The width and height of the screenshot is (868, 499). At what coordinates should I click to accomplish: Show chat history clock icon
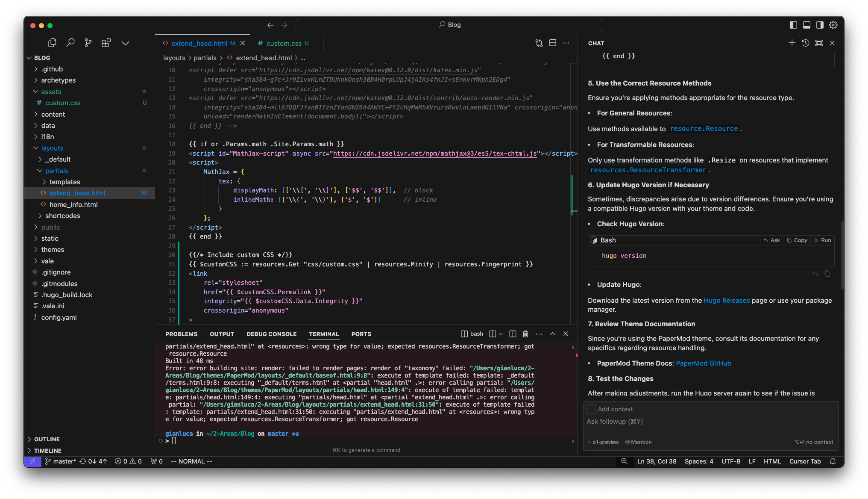click(x=806, y=43)
